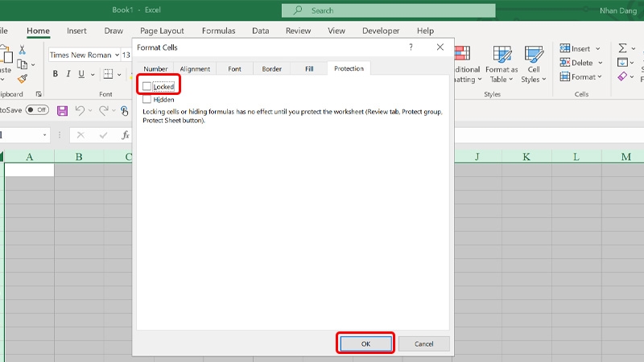Click the Select All corner triangle

pyautogui.click(x=2, y=157)
